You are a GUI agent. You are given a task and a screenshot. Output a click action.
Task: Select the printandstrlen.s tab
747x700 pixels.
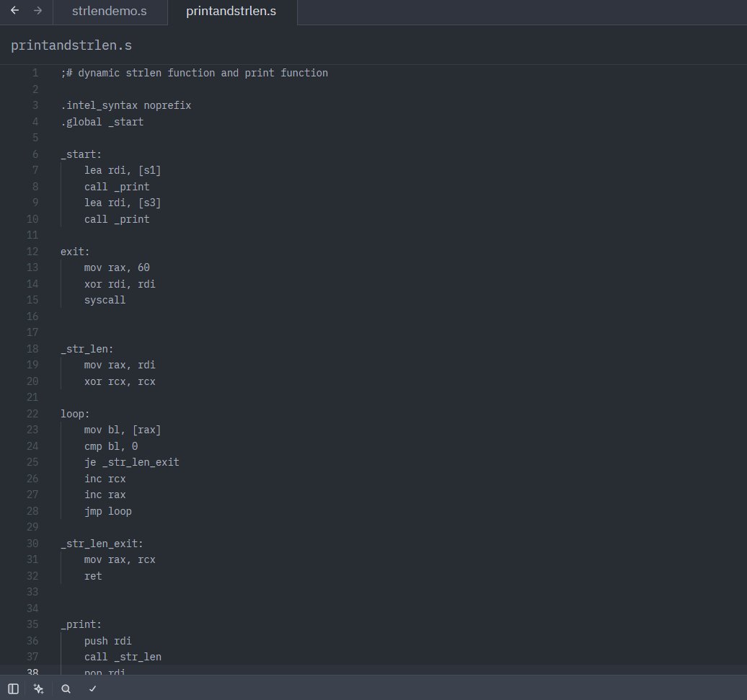click(231, 12)
